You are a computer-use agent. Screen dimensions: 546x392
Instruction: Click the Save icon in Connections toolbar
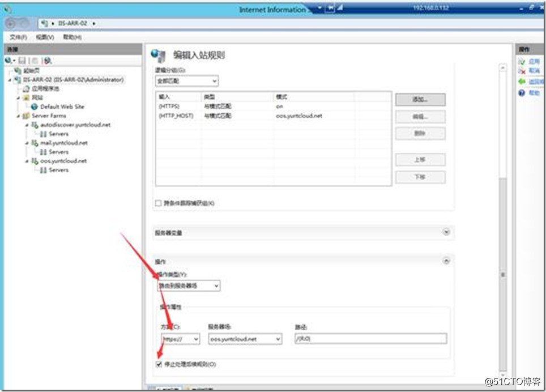22,61
